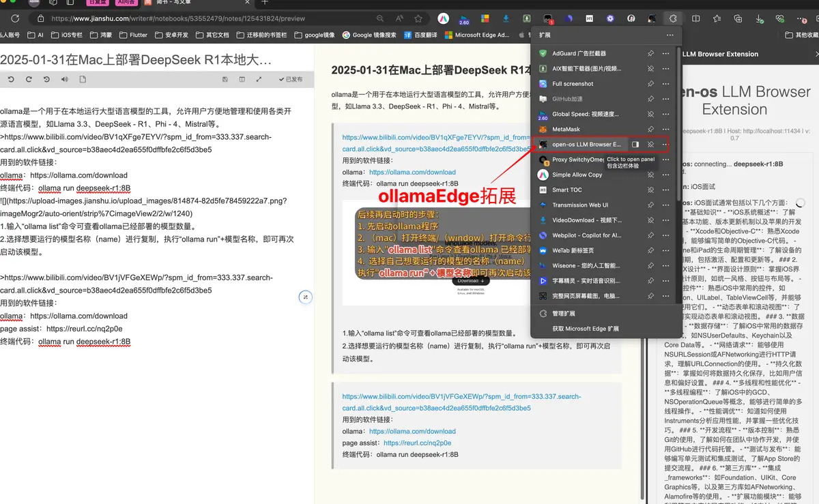This screenshot has height=504, width=819.
Task: Click the speaker icon in editor toolbar
Action: coord(64,79)
